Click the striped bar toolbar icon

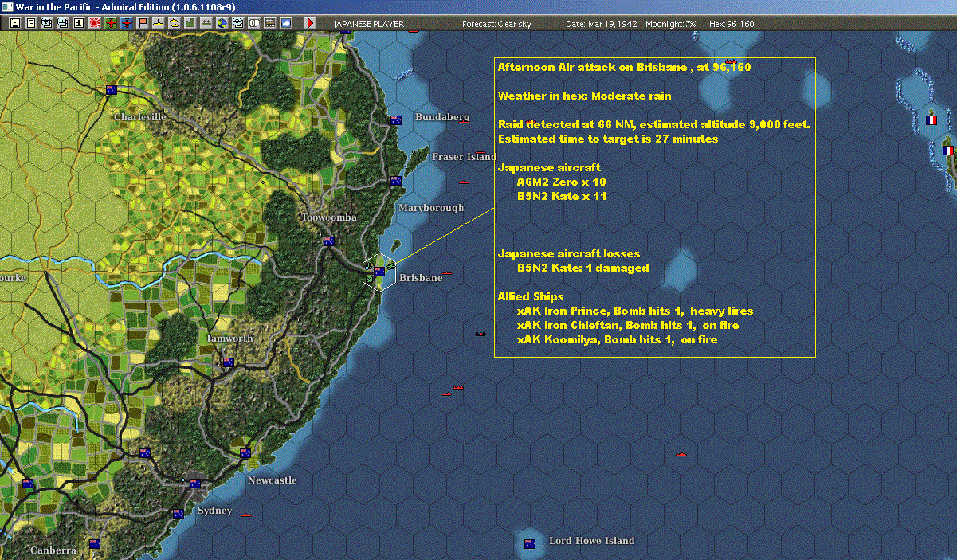click(269, 23)
